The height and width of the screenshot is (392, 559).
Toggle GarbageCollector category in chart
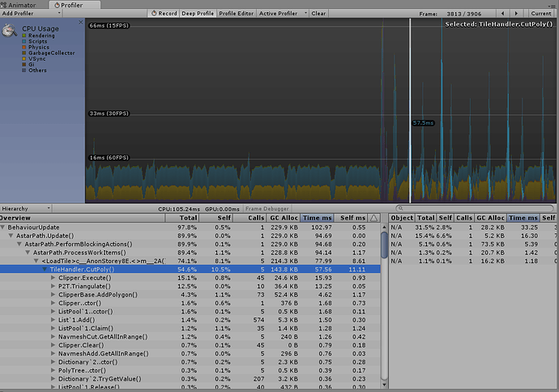[23, 53]
